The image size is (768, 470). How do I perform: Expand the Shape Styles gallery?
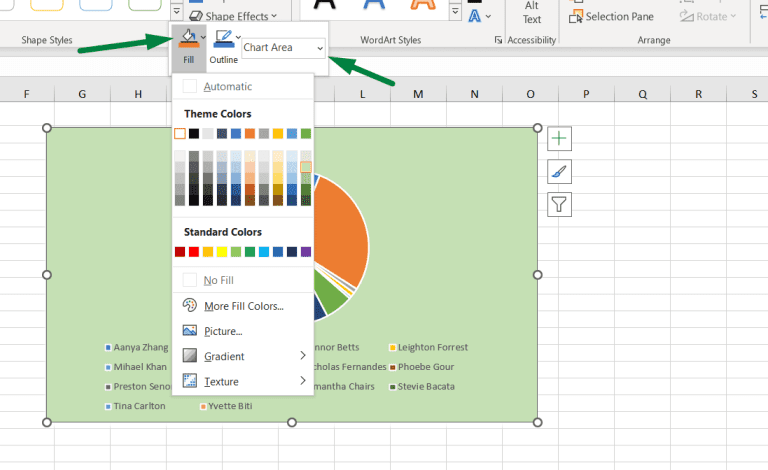tap(177, 11)
